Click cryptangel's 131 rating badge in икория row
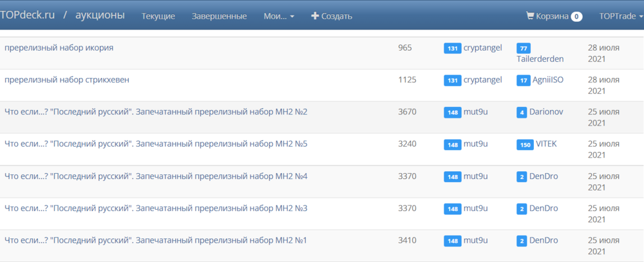The width and height of the screenshot is (644, 262). click(x=452, y=48)
